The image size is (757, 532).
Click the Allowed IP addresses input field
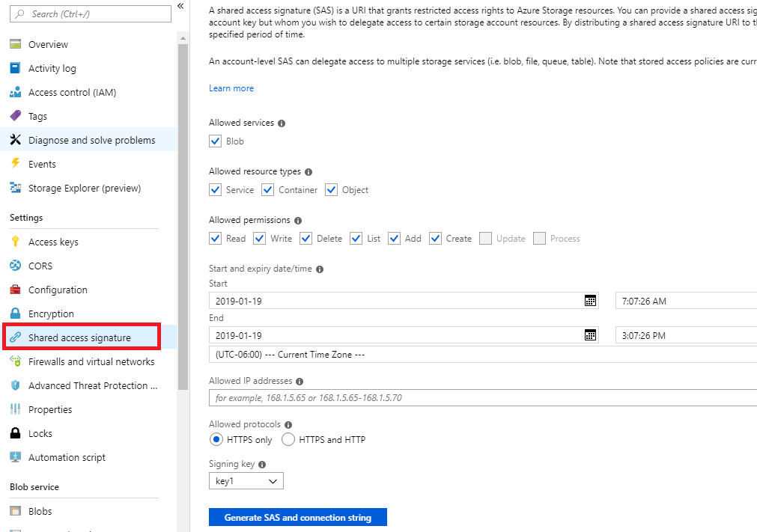483,398
